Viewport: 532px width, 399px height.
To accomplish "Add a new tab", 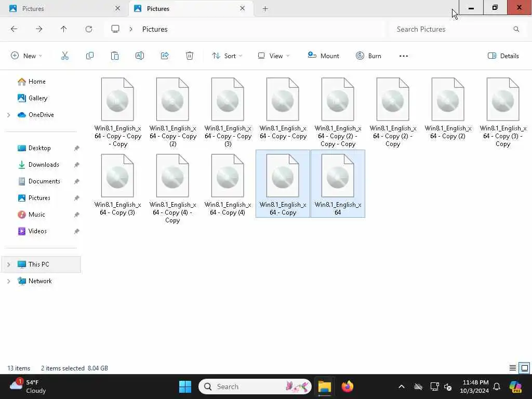I will (x=265, y=8).
